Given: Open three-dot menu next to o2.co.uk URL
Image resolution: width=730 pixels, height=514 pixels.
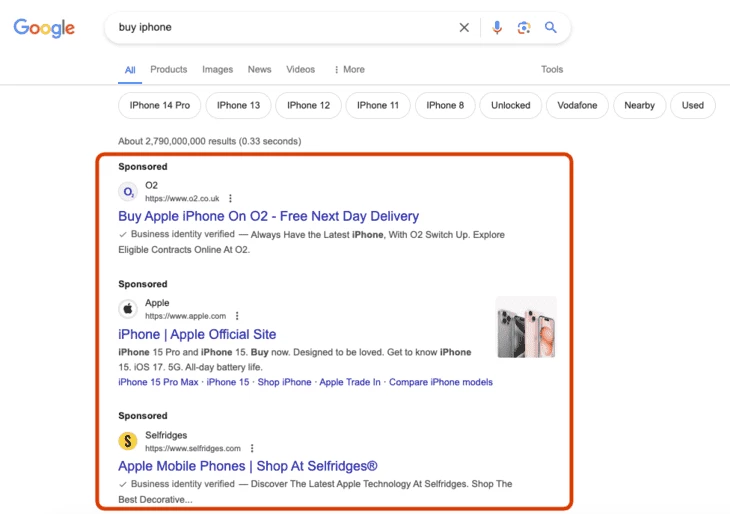Looking at the screenshot, I should (230, 198).
